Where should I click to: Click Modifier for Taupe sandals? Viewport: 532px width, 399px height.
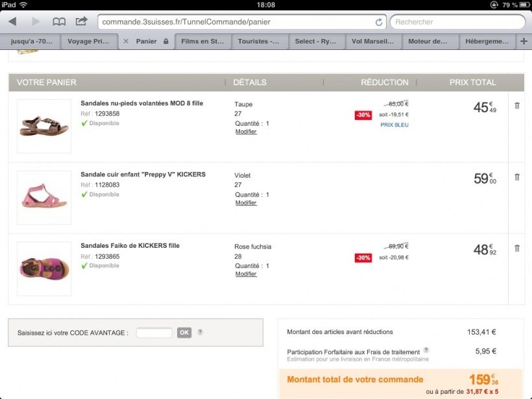point(246,132)
